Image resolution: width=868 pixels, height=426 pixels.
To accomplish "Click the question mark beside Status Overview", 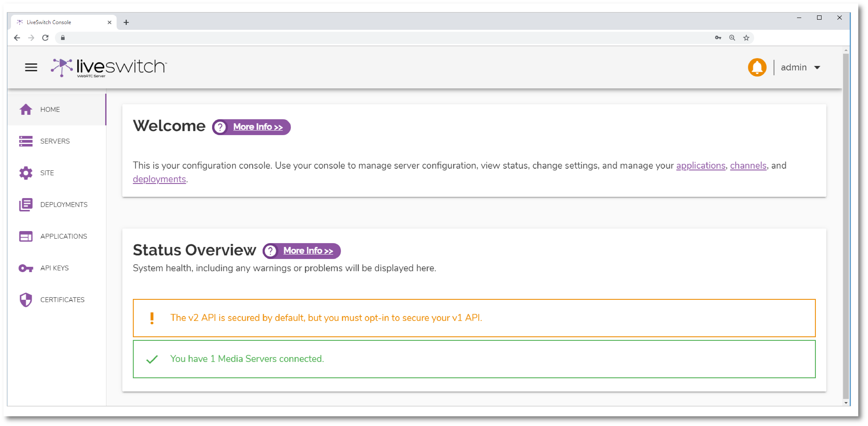I will tap(270, 251).
